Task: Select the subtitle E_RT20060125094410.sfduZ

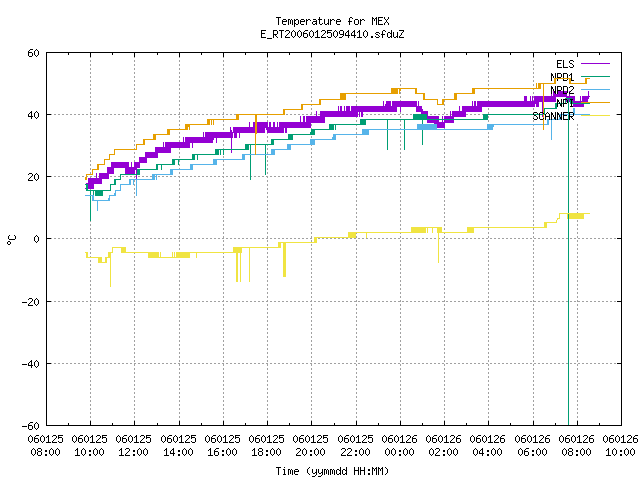Action: pos(332,34)
